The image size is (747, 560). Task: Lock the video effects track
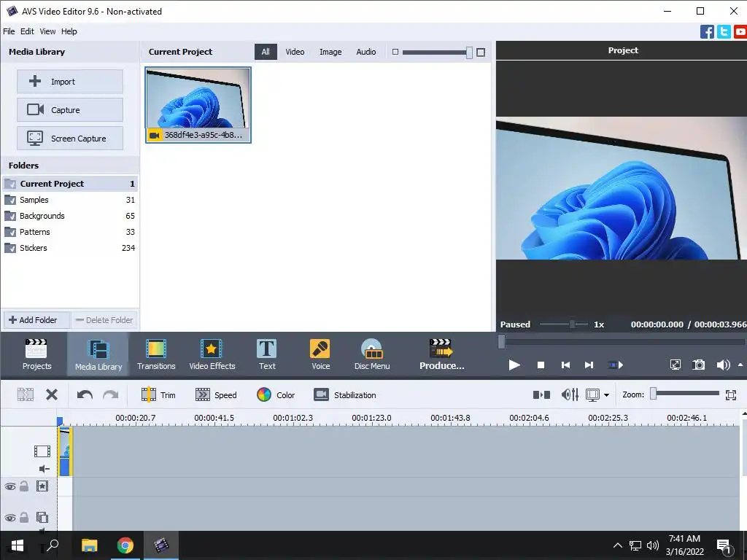click(x=24, y=486)
